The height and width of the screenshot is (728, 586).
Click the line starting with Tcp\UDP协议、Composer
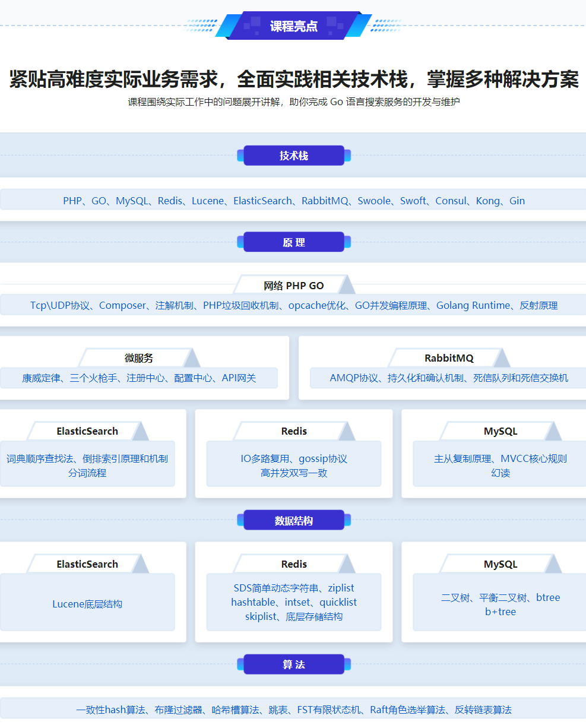294,305
